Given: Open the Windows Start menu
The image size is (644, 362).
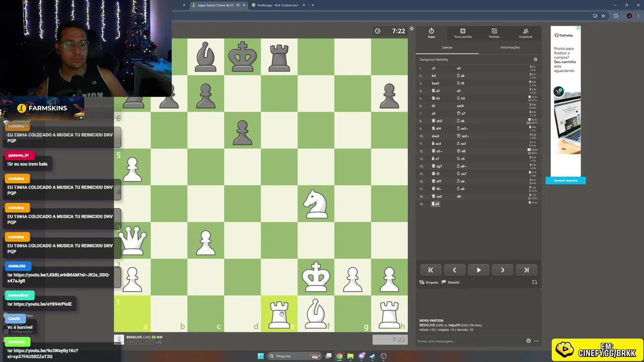Looking at the screenshot, I should [261, 356].
